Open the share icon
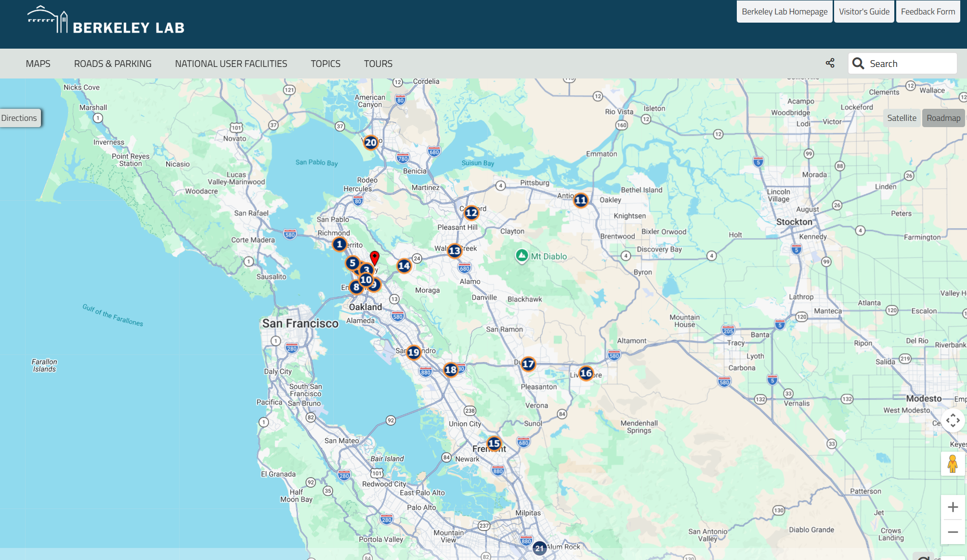Image resolution: width=967 pixels, height=560 pixels. (x=830, y=63)
